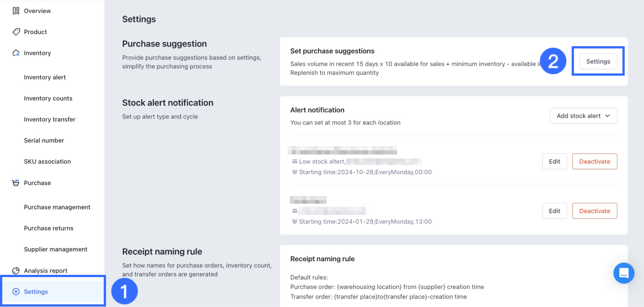The height and width of the screenshot is (307, 644).
Task: Deactivate the Low stock alert
Action: (x=594, y=162)
